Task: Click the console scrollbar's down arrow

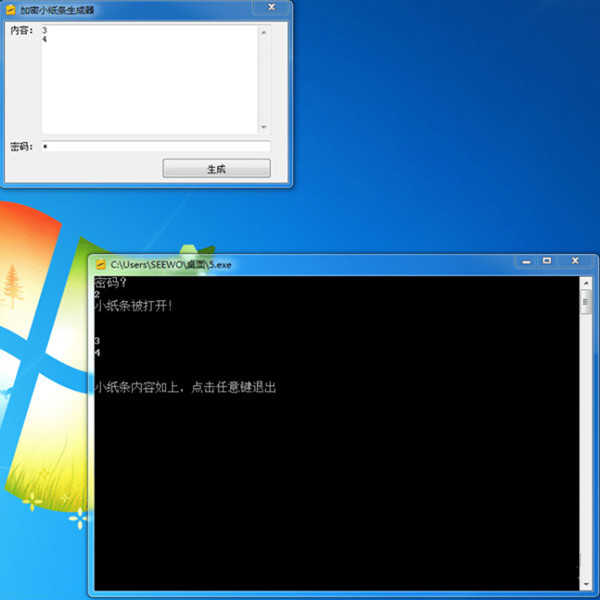Action: click(586, 583)
